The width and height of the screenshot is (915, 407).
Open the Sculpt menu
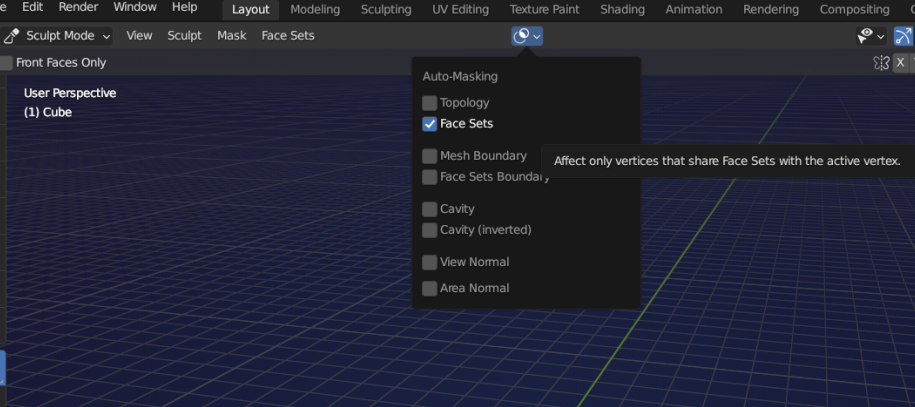[x=184, y=36]
